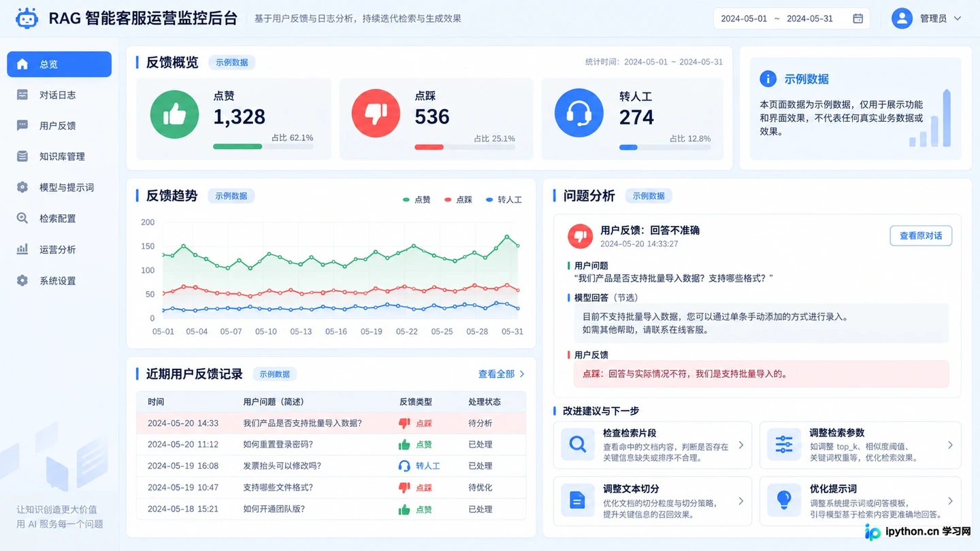Click the 对话日志 list icon
The width and height of the screenshot is (980, 551).
[x=22, y=95]
